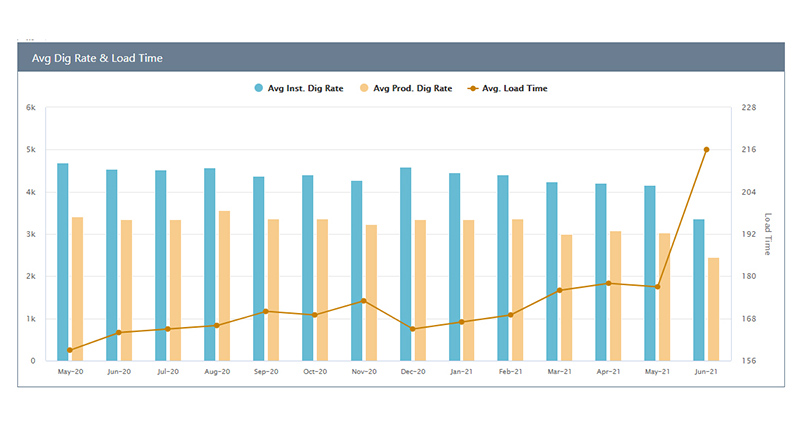This screenshot has height=437, width=800.
Task: Select the Jun-21 blue Inst. Dig Rate bar
Action: (699, 290)
